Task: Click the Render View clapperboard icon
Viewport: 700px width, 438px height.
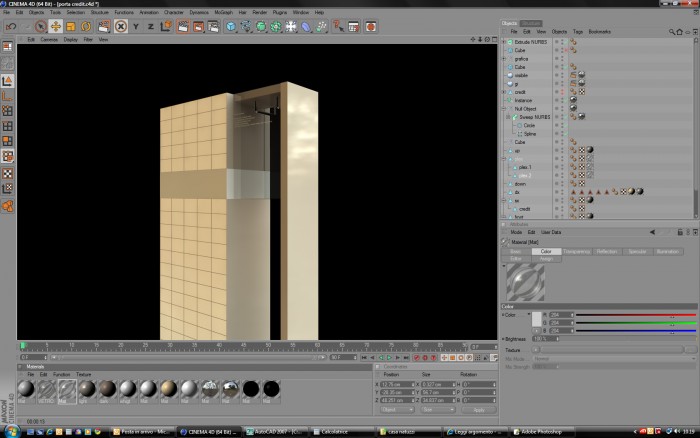Action: (x=183, y=27)
